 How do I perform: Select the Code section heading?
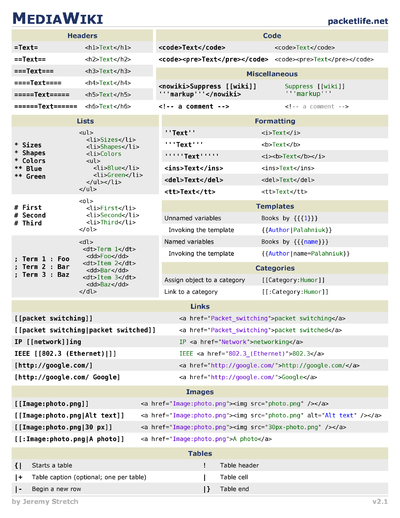click(272, 36)
